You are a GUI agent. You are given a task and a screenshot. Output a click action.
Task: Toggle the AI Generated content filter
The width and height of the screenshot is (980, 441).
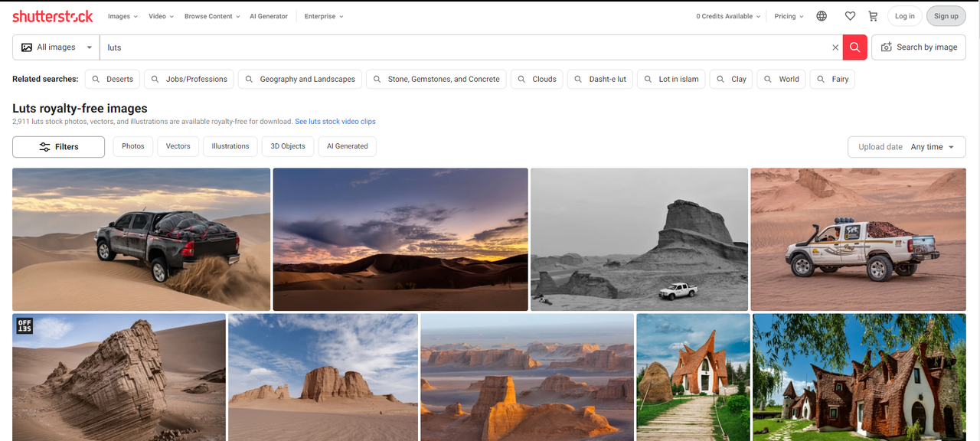347,146
